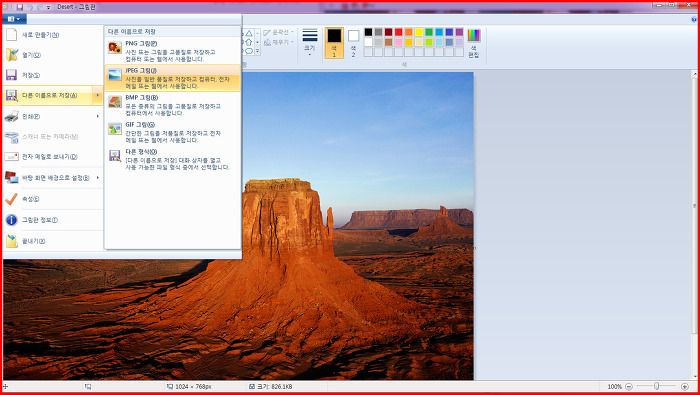This screenshot has height=395, width=700.
Task: Select Color 2 (색 2) button
Action: (353, 43)
